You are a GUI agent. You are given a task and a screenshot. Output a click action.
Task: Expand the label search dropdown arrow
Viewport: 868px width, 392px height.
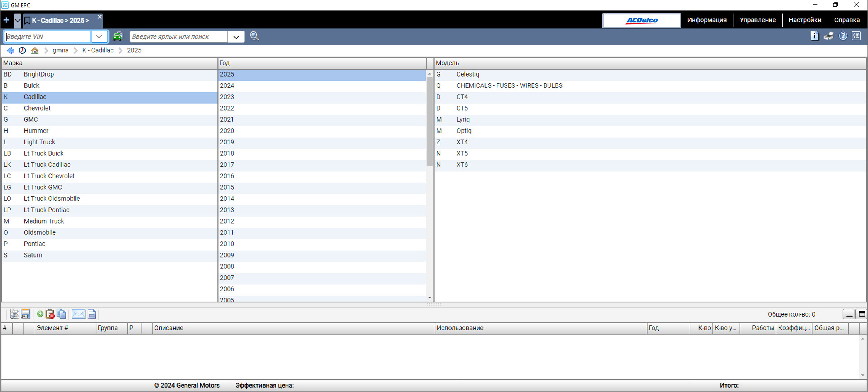pos(236,37)
